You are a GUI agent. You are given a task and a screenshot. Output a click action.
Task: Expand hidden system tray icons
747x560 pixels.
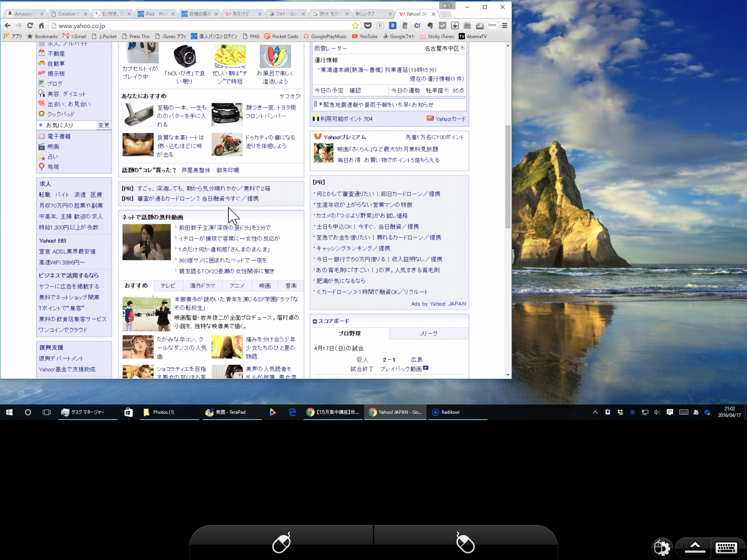pyautogui.click(x=595, y=412)
